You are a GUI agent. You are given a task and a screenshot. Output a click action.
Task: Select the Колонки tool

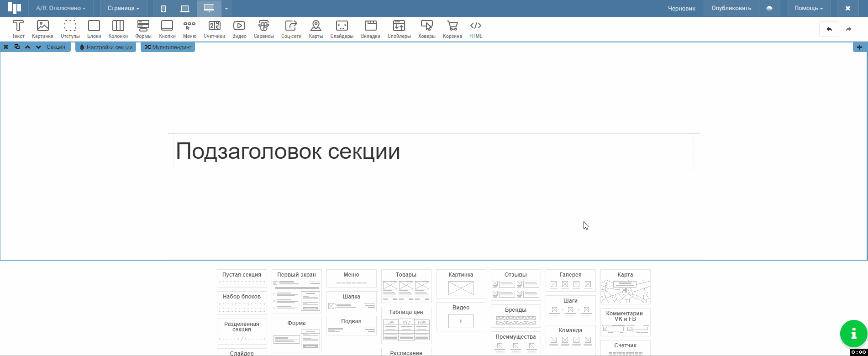coord(118,29)
